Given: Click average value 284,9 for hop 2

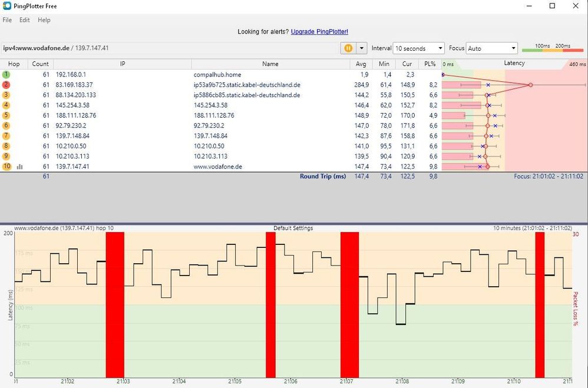Looking at the screenshot, I should click(362, 85).
